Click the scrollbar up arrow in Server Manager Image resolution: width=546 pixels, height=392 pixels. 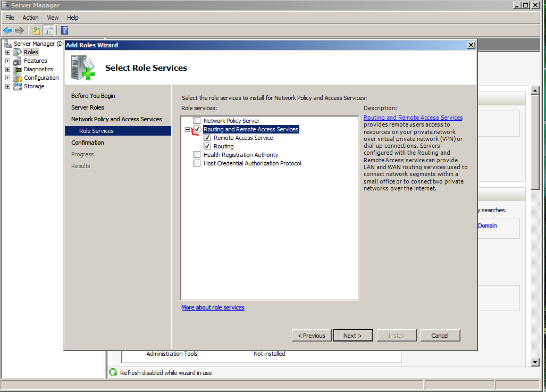(x=535, y=90)
